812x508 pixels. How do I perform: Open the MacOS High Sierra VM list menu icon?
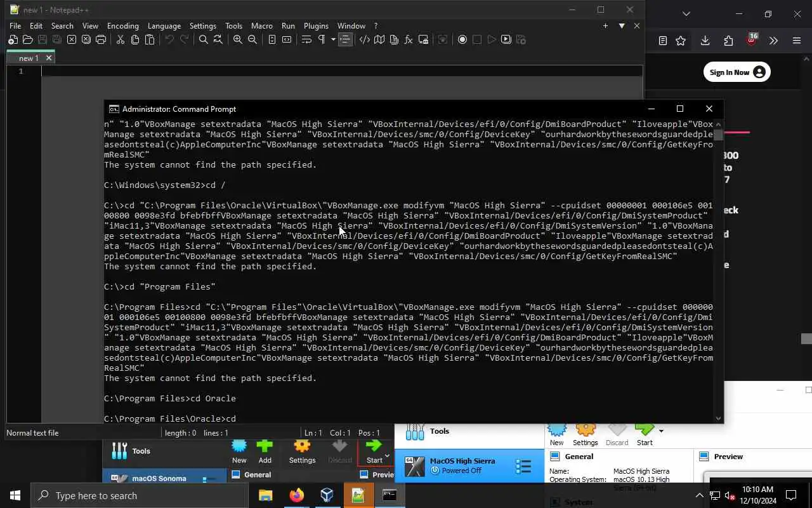coord(523,467)
